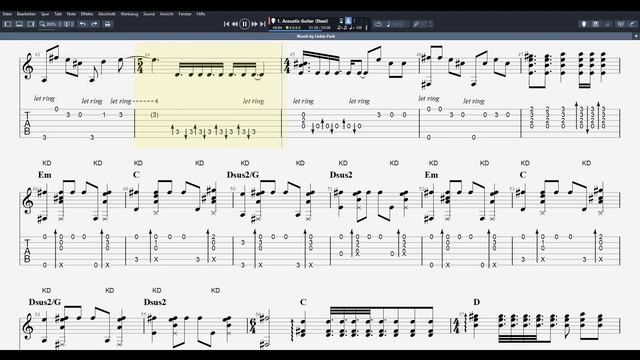Open the Note menu
Screen dimensions: 640x360
tap(71, 14)
